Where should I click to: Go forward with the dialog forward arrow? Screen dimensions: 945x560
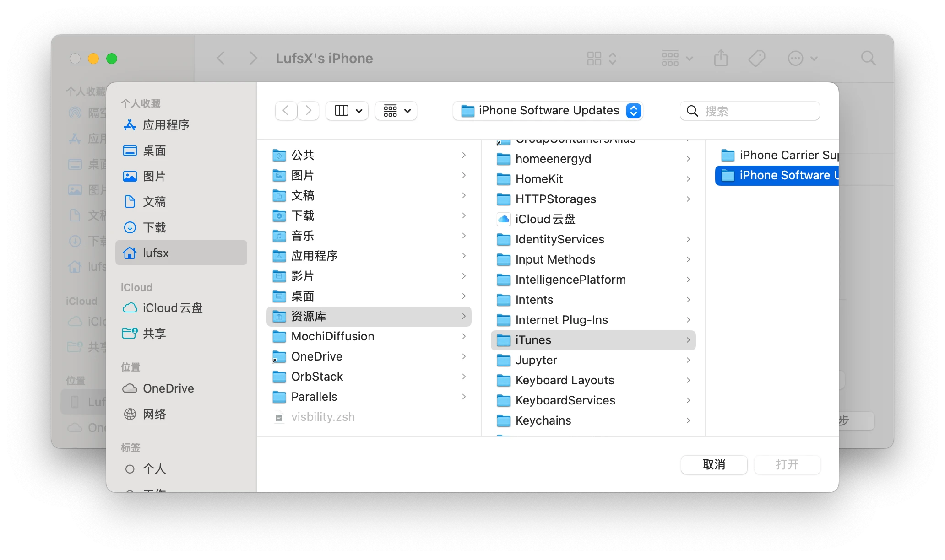(x=308, y=111)
